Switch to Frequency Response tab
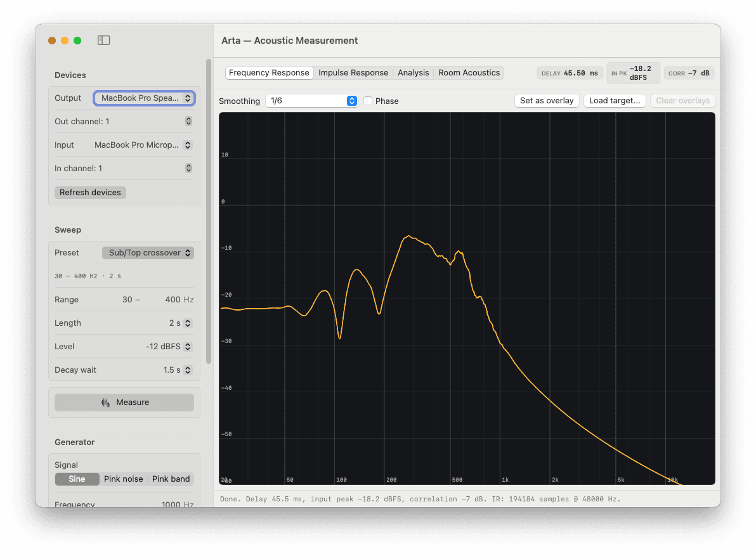 (269, 73)
